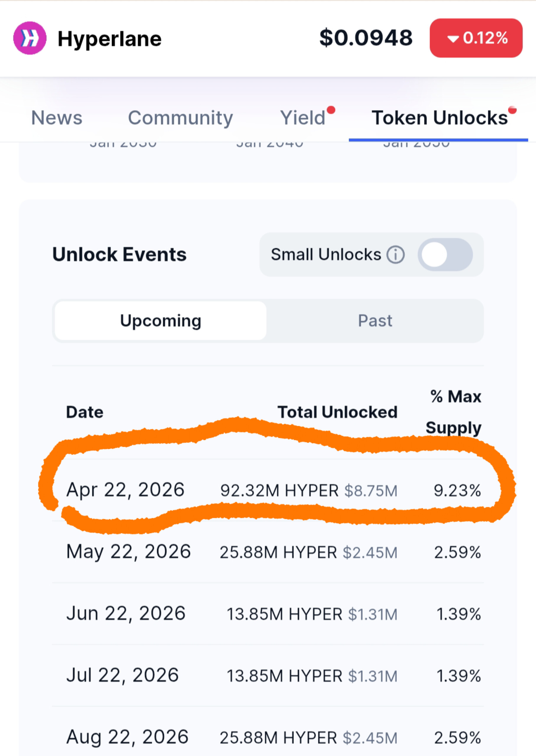
Task: Open the Community tab
Action: coord(180,118)
